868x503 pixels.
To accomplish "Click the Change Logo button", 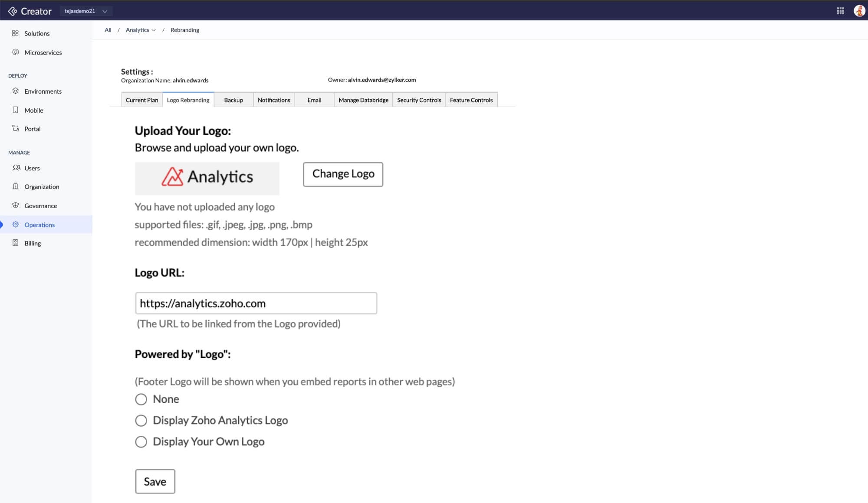I will click(343, 174).
